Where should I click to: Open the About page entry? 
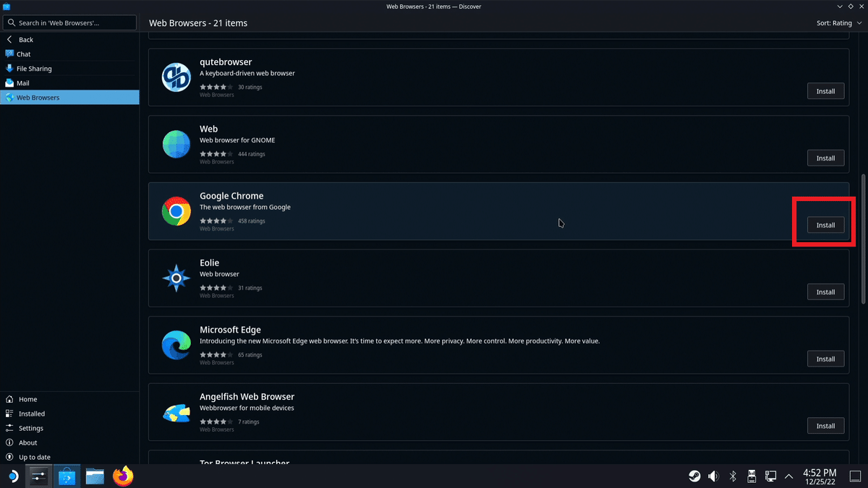69,442
